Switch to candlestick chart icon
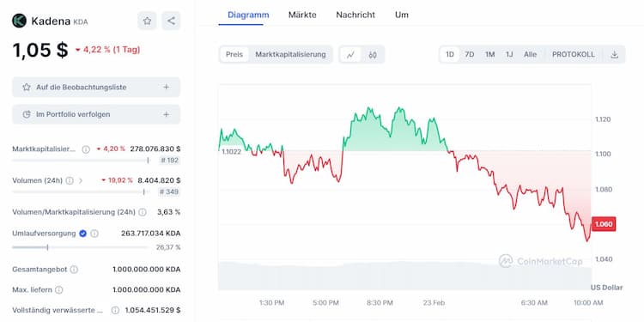The height and width of the screenshot is (322, 644). [x=373, y=55]
